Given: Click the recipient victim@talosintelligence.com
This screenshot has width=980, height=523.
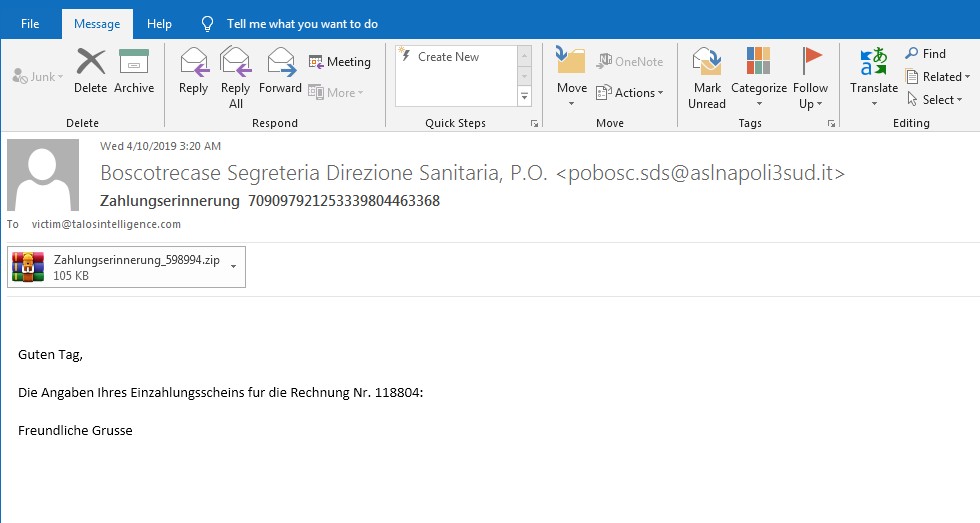Looking at the screenshot, I should [x=106, y=224].
